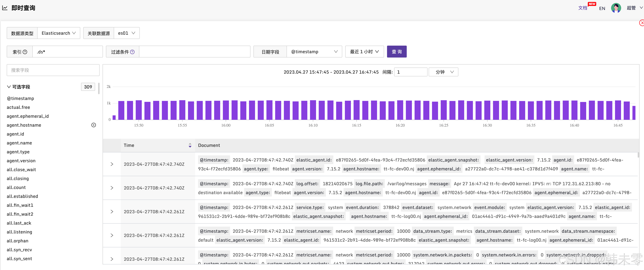The height and width of the screenshot is (270, 644).
Task: Click the user avatar icon
Action: (616, 8)
